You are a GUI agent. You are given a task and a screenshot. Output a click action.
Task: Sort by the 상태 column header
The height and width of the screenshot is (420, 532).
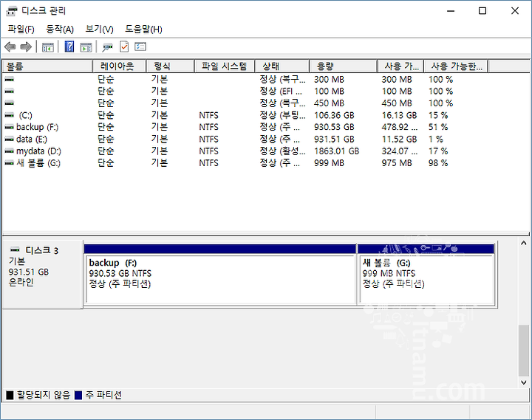[282, 66]
